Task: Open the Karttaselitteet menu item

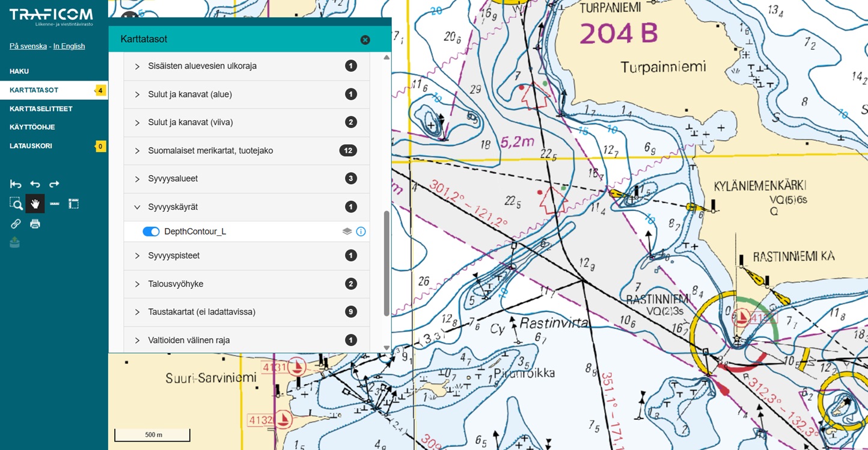Action: coord(41,109)
